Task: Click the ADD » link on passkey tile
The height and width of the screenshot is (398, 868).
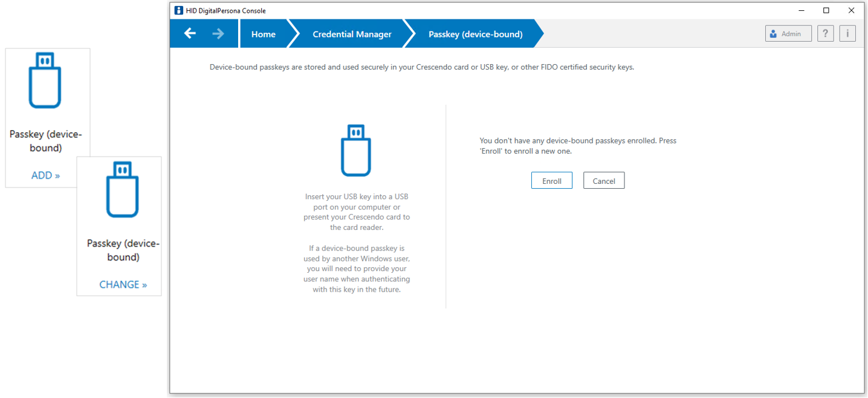Action: pyautogui.click(x=46, y=175)
